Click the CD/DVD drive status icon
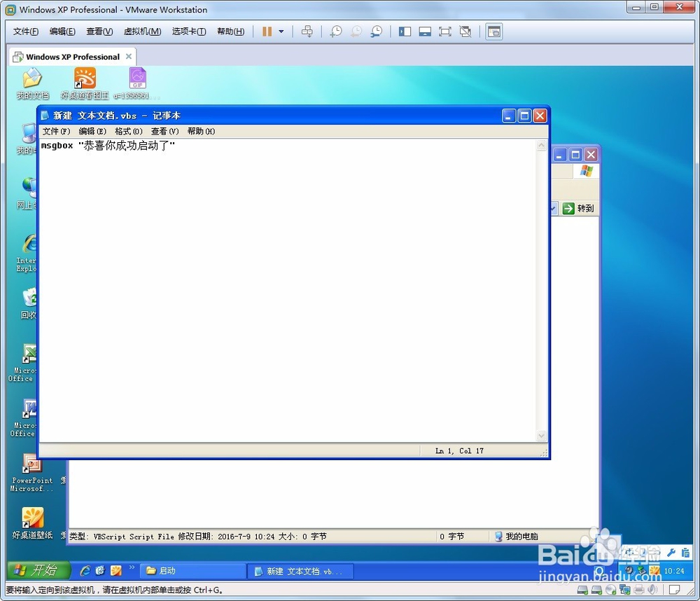Image resolution: width=700 pixels, height=601 pixels. (x=610, y=590)
